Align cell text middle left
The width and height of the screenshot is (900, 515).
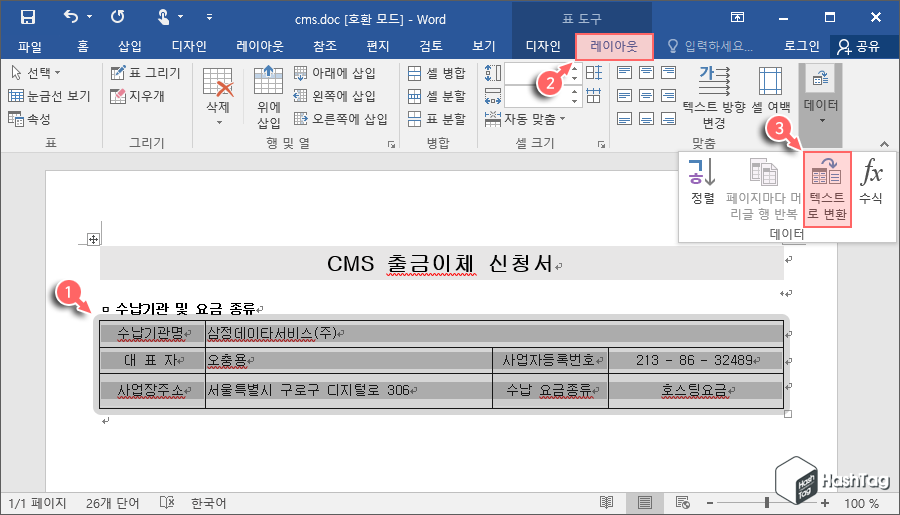point(624,95)
